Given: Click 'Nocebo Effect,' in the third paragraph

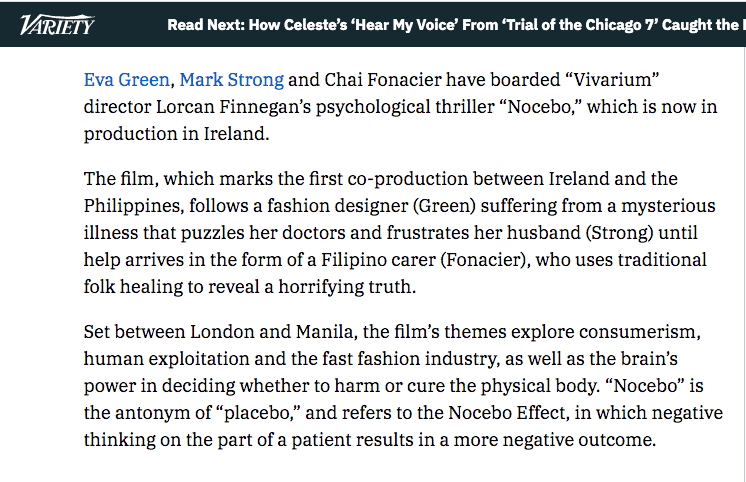Looking at the screenshot, I should 509,413.
